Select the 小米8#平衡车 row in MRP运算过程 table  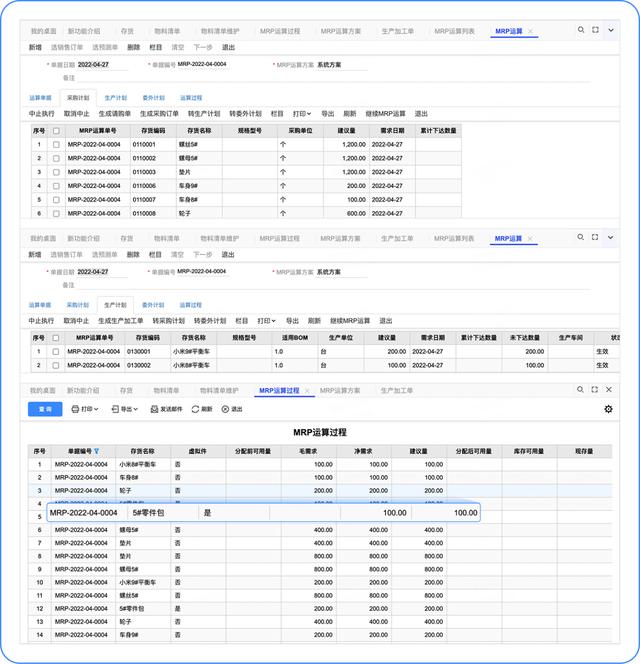[x=320, y=465]
